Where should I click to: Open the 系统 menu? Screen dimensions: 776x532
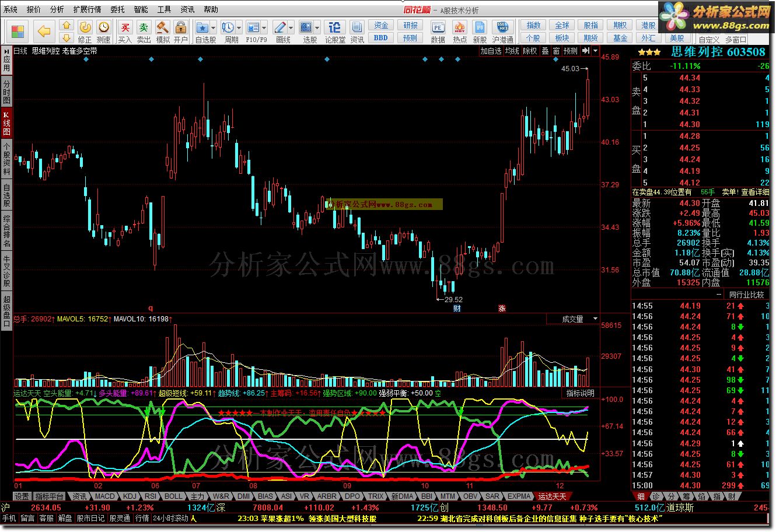(x=11, y=9)
